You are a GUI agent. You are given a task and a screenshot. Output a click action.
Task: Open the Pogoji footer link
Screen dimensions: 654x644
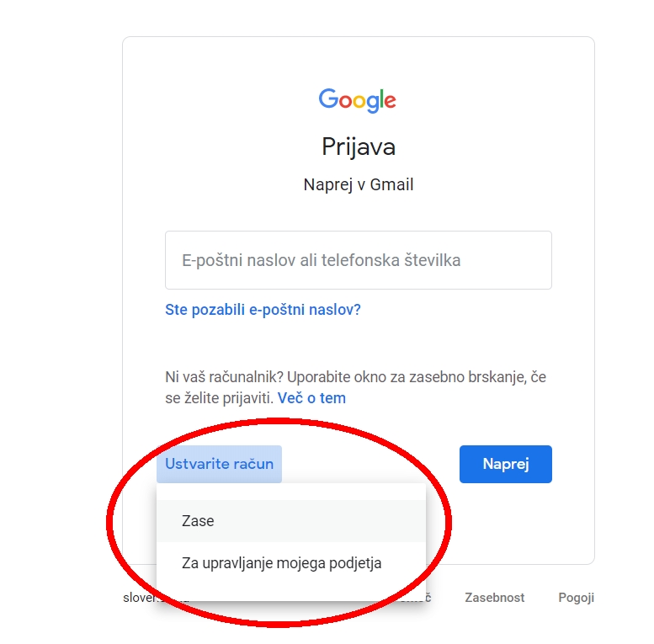click(x=576, y=598)
